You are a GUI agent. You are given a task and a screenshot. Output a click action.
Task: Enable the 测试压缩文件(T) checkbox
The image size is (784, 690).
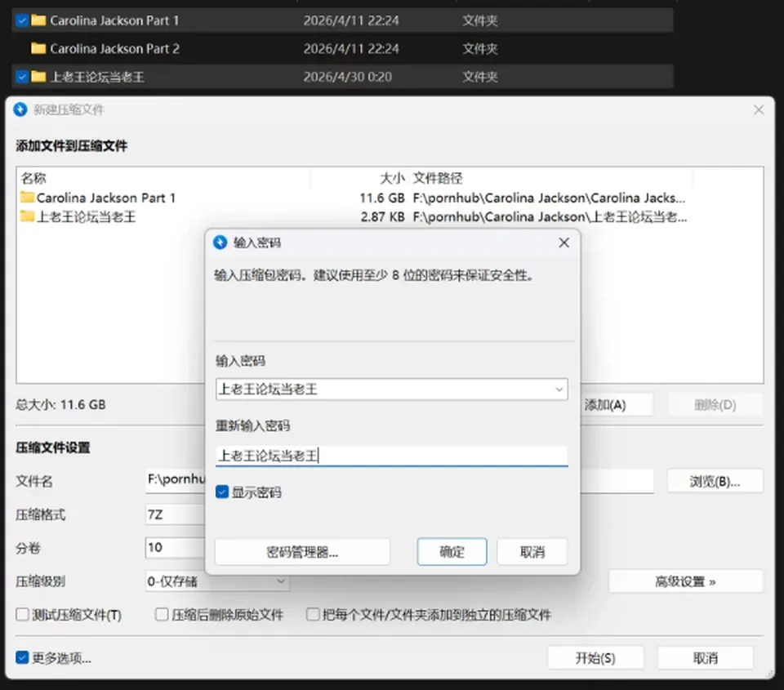tap(22, 615)
